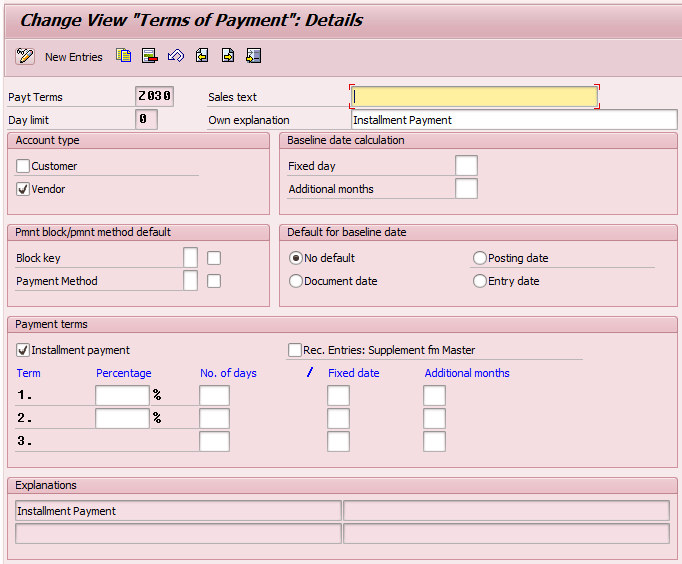Focus the Sales text input field
Image resolution: width=682 pixels, height=564 pixels.
pyautogui.click(x=474, y=97)
